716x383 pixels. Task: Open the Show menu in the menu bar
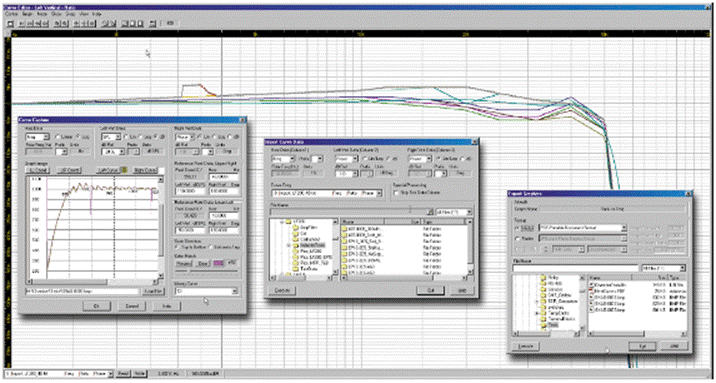point(56,14)
